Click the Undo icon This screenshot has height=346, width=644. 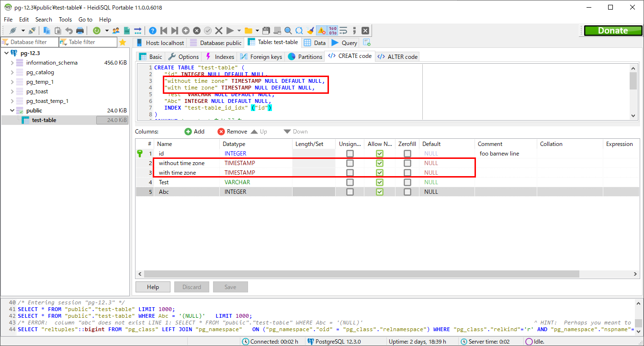[x=70, y=30]
